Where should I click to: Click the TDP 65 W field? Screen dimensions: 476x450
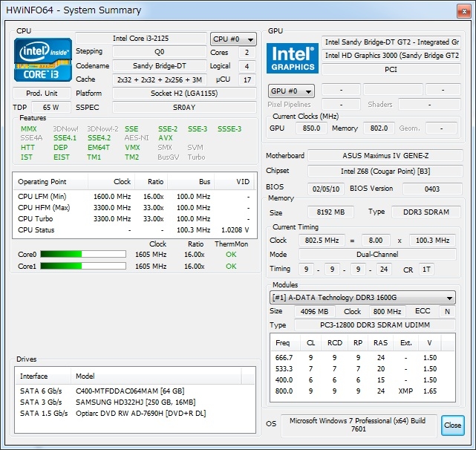pos(51,107)
